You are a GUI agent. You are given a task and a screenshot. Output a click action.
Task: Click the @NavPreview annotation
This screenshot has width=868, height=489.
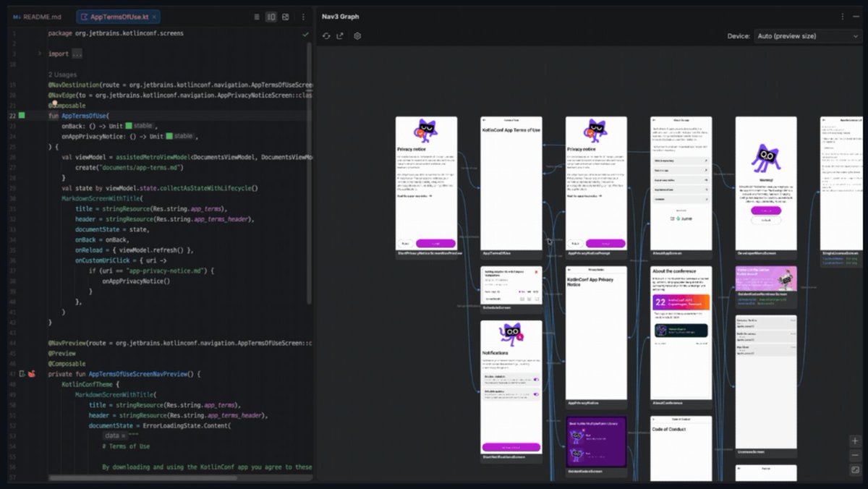(x=67, y=343)
